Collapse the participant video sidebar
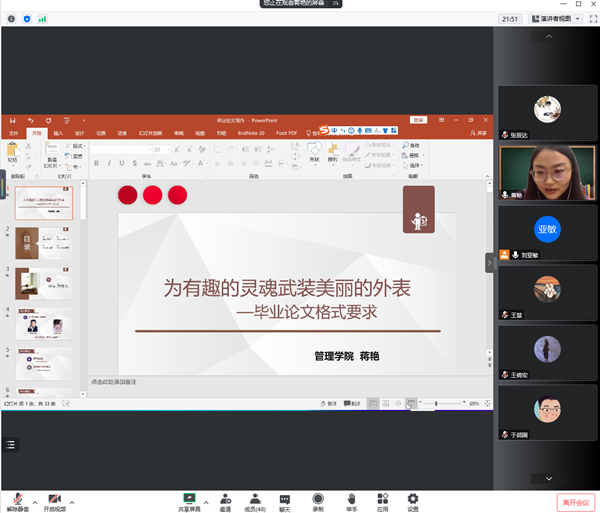Screen dimensions: 600x513 click(x=490, y=262)
